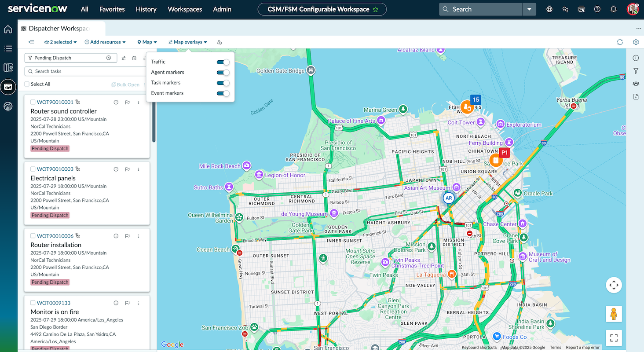Open the tab overflow three-dot menu

639,28
